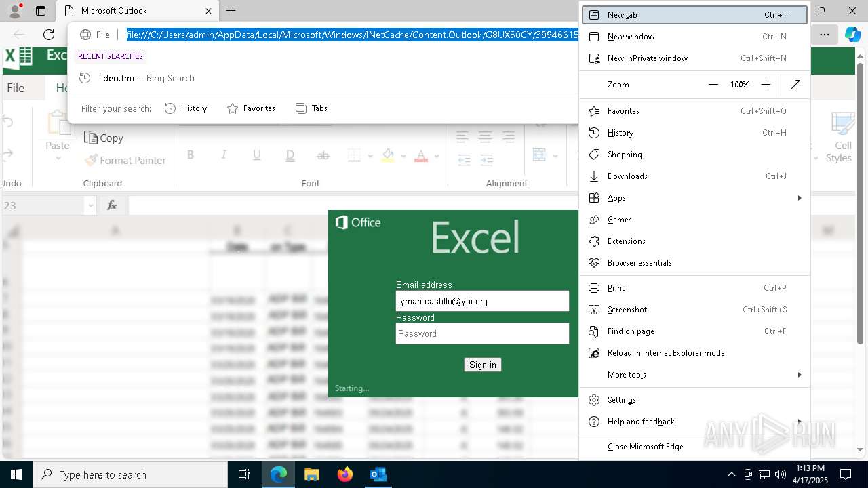Open Windows Start menu
The image size is (868, 488).
tap(16, 474)
